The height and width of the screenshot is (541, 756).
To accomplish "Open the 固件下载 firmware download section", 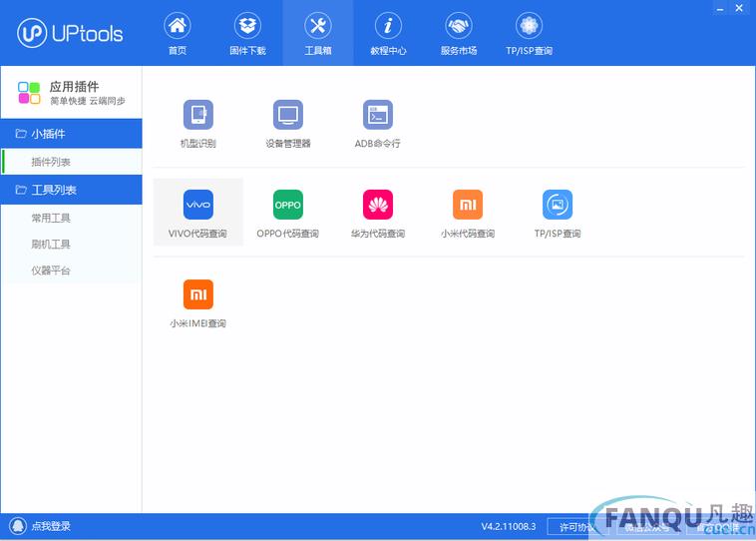I will pyautogui.click(x=247, y=33).
